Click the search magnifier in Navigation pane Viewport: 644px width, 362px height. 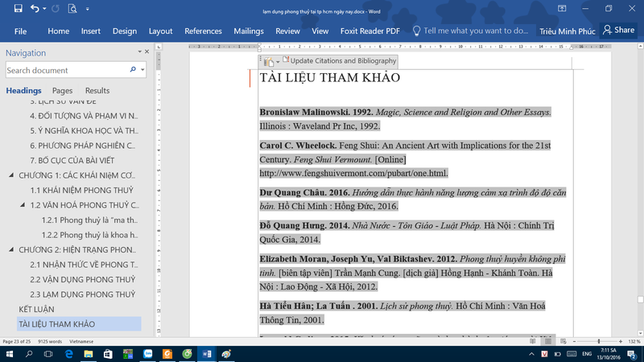click(x=133, y=71)
